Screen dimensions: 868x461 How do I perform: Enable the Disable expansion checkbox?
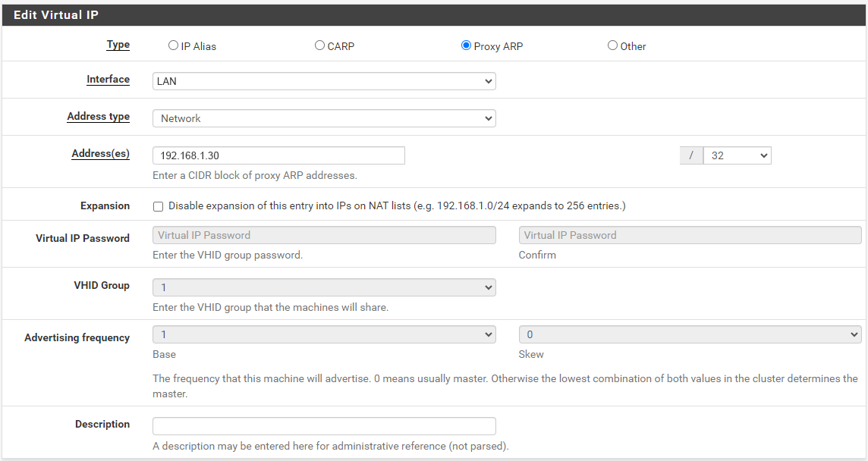(158, 206)
